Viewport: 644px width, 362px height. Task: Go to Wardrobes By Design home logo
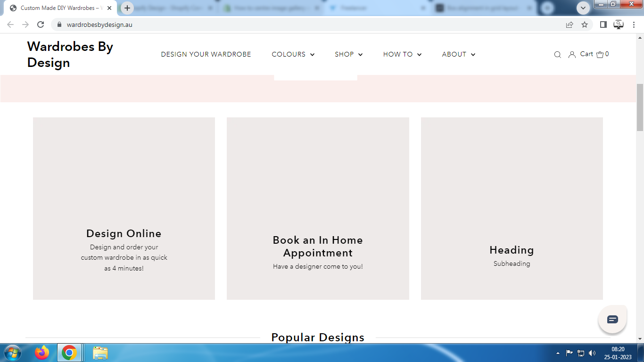click(70, 55)
